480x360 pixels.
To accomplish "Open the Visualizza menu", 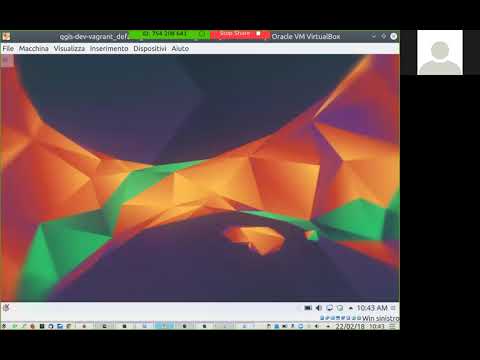I will click(x=69, y=49).
